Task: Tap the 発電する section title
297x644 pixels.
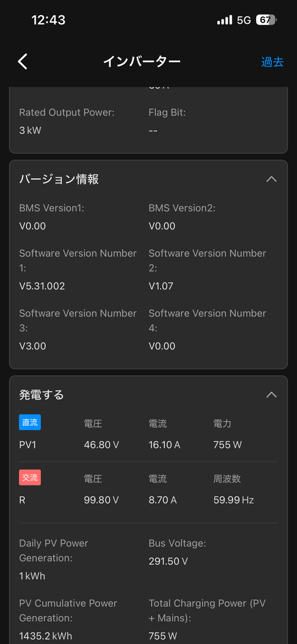Action: click(x=41, y=395)
